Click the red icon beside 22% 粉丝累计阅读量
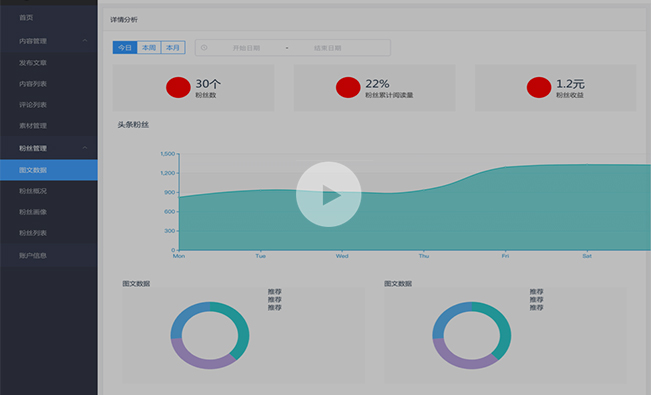 pyautogui.click(x=348, y=87)
